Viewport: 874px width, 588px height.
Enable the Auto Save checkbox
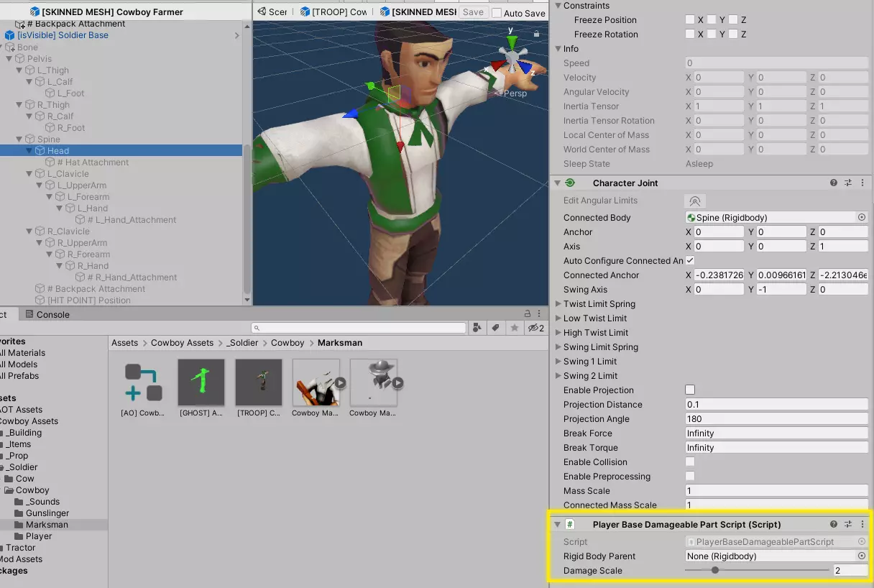tap(497, 13)
